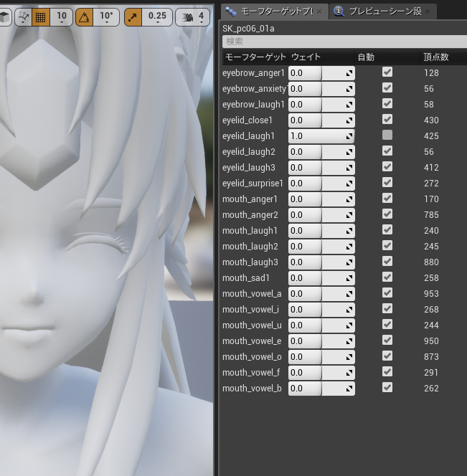The width and height of the screenshot is (467, 476).
Task: Click expand arrow on mouth_vowel_e weight
Action: pyautogui.click(x=349, y=341)
